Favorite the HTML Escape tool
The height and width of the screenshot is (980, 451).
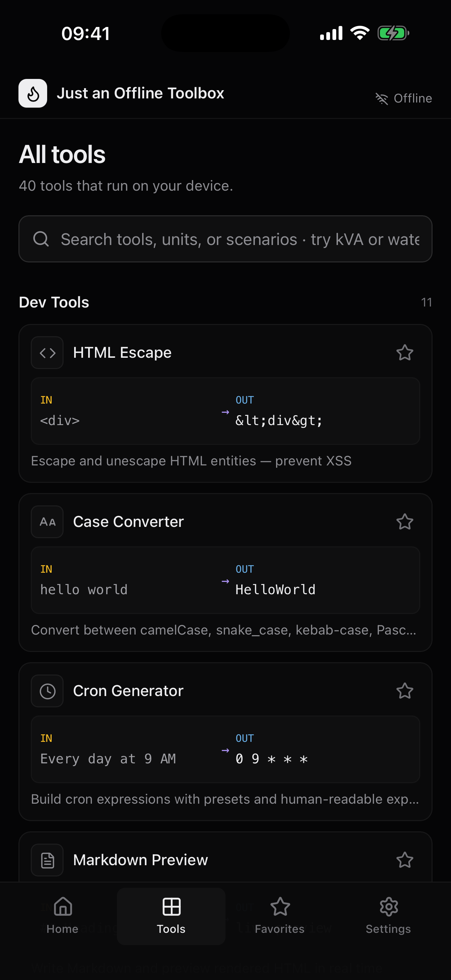[x=405, y=353]
